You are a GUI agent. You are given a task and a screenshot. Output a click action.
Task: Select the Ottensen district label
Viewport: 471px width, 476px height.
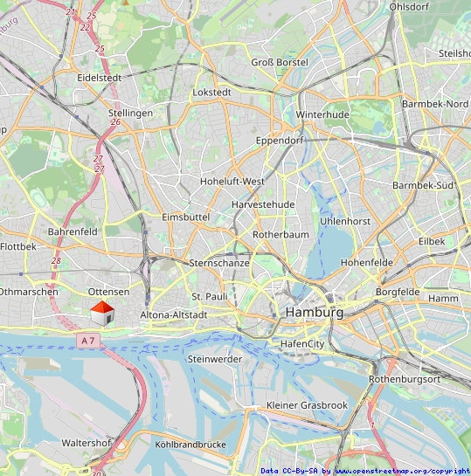tap(108, 292)
